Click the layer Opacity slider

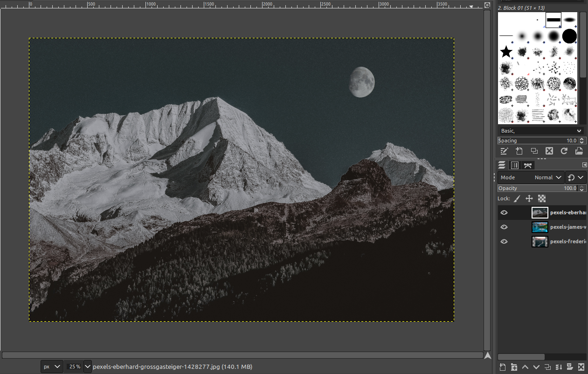[536, 188]
